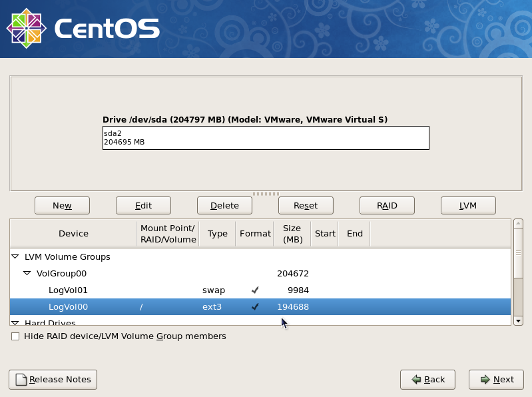Screen dimensions: 532x397
Task: Sort by the Size (MB) column header
Action: (x=292, y=234)
